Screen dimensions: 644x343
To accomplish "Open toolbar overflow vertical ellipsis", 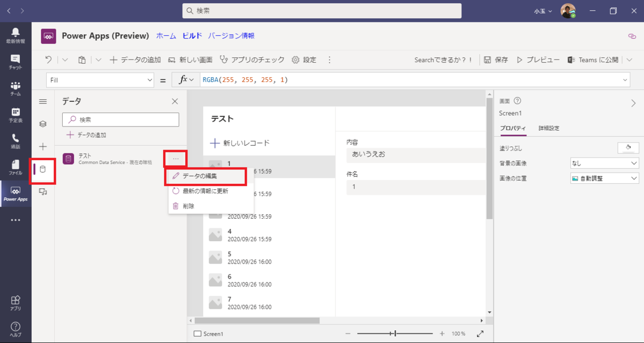I will click(330, 59).
